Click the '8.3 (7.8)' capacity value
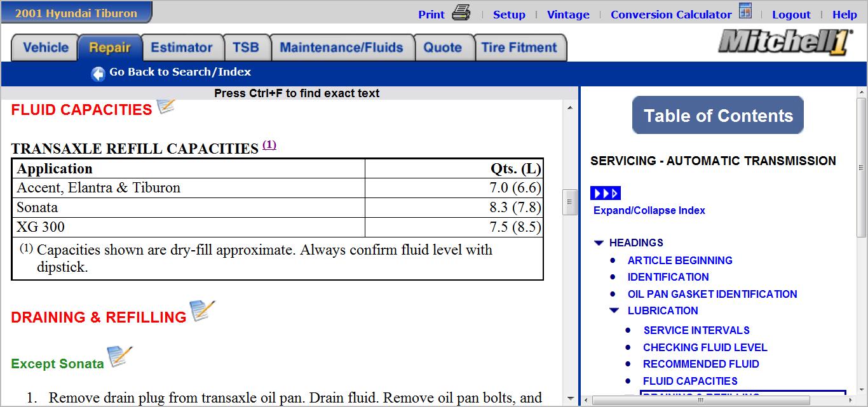868x407 pixels. (x=515, y=208)
